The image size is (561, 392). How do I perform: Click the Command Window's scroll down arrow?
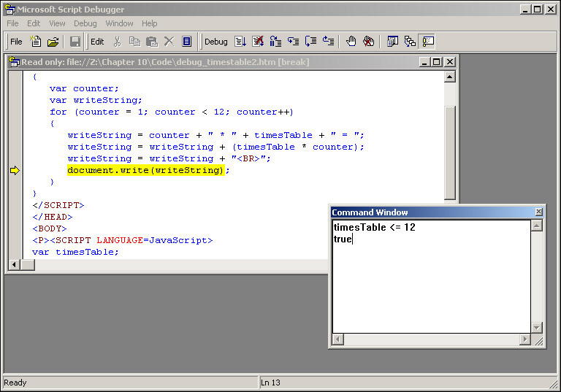[537, 328]
